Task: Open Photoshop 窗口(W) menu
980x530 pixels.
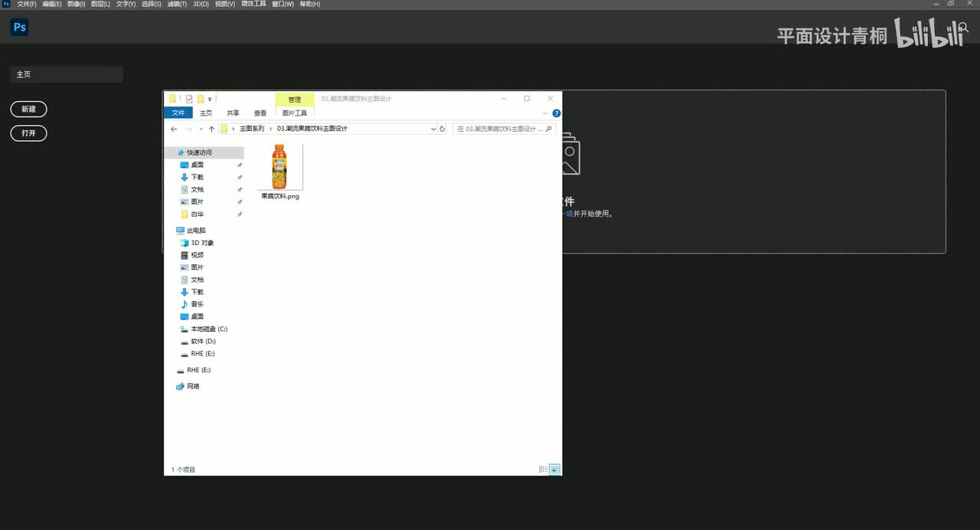Action: coord(283,4)
